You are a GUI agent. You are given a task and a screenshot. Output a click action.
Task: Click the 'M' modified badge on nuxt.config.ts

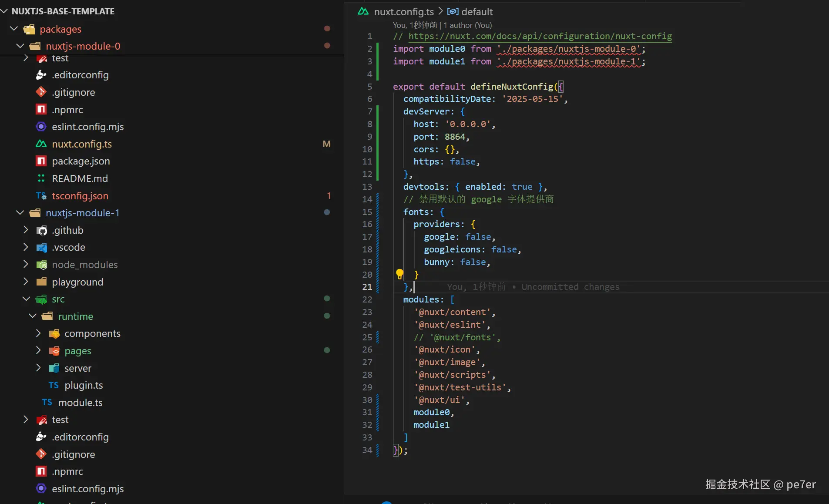326,144
